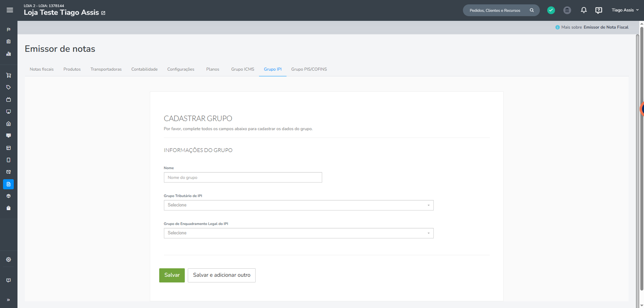Open Grupo de Enquadramento Legal do IPI dropdown
The width and height of the screenshot is (644, 308).
pos(299,233)
